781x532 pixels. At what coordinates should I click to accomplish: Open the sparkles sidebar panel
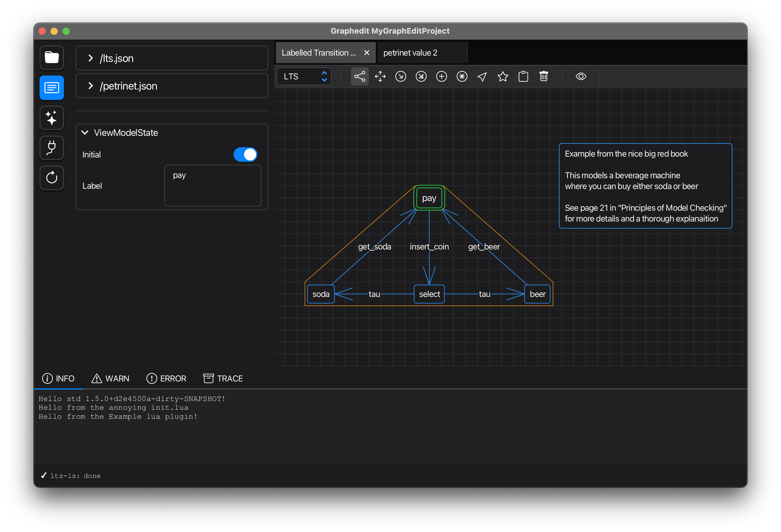52,118
